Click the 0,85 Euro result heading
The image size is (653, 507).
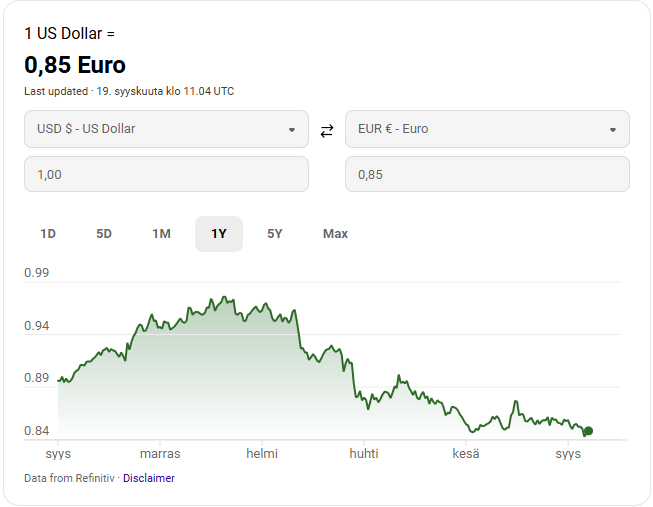click(75, 66)
